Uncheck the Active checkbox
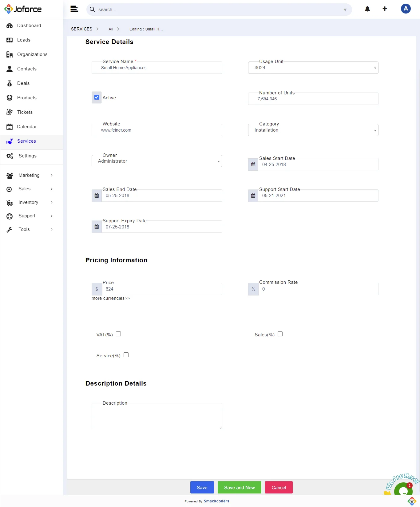 click(x=97, y=97)
